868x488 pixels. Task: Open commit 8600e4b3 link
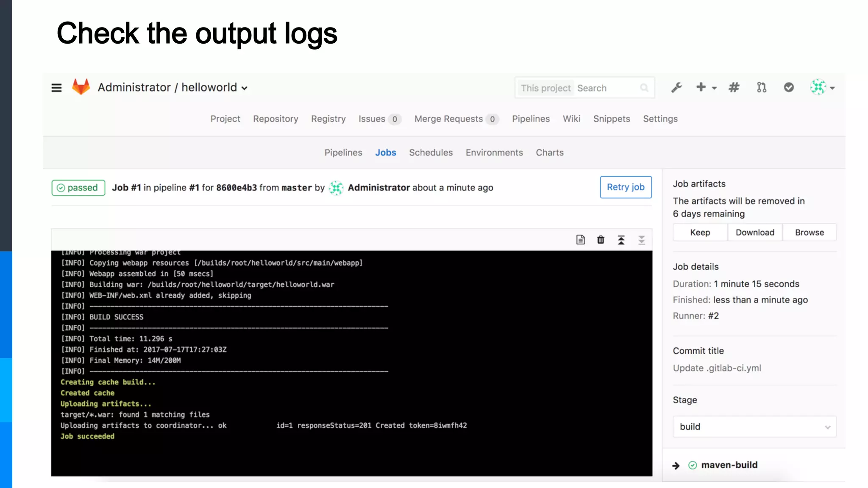coord(236,188)
